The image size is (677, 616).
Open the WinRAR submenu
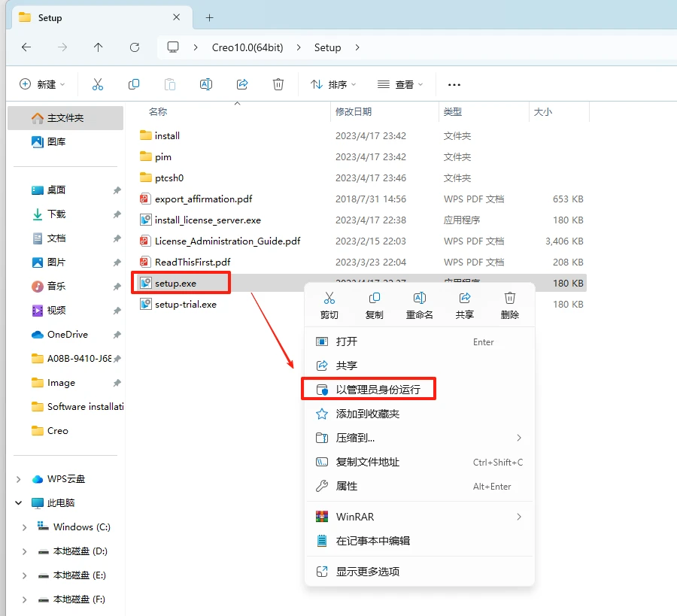(420, 517)
